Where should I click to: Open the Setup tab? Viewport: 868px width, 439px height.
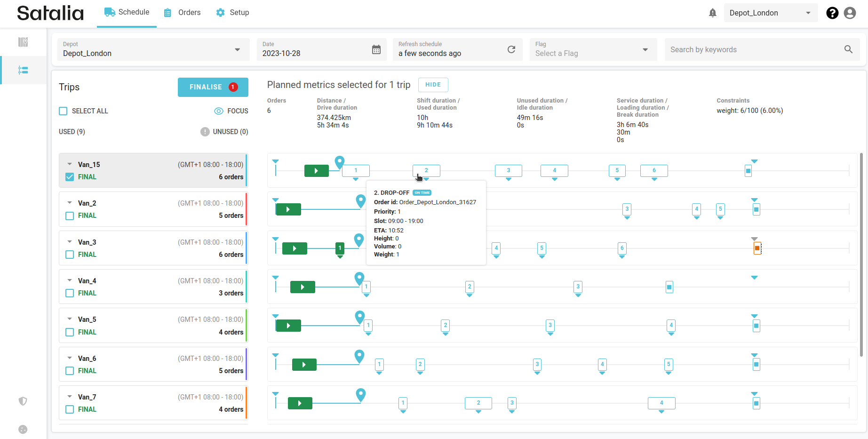tap(233, 13)
